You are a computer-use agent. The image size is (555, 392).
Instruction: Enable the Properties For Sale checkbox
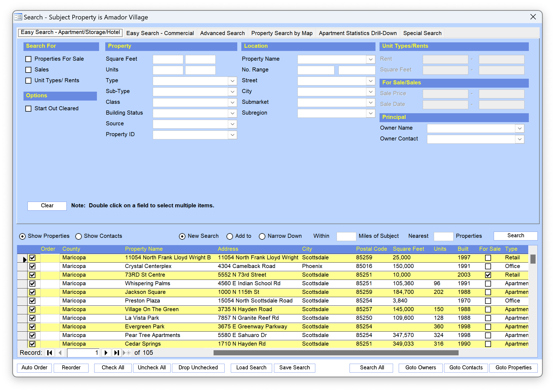click(x=28, y=59)
